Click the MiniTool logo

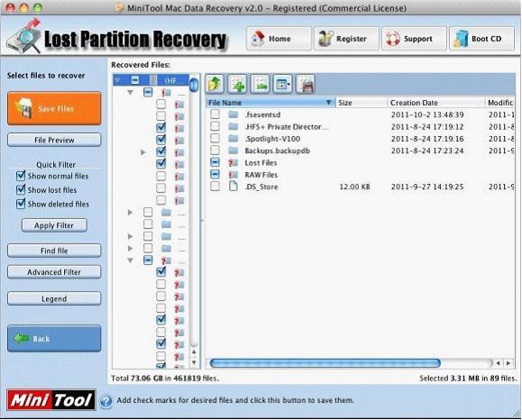(x=51, y=400)
